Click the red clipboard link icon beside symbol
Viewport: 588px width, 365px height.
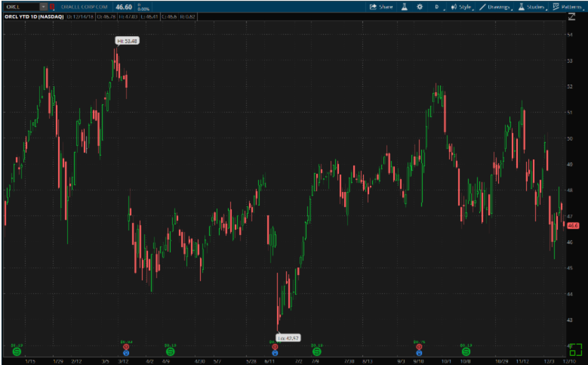(x=52, y=7)
